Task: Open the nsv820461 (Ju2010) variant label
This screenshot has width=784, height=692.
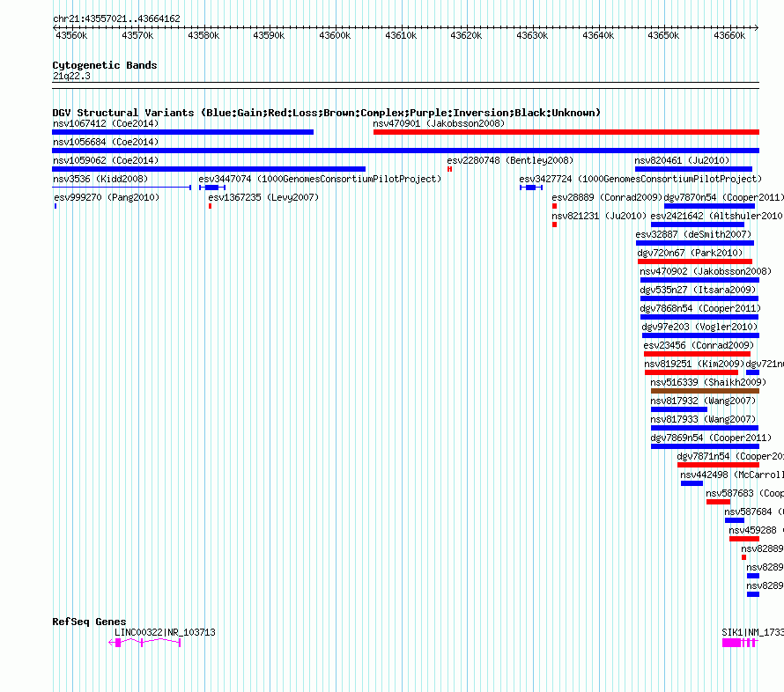Action: point(682,160)
